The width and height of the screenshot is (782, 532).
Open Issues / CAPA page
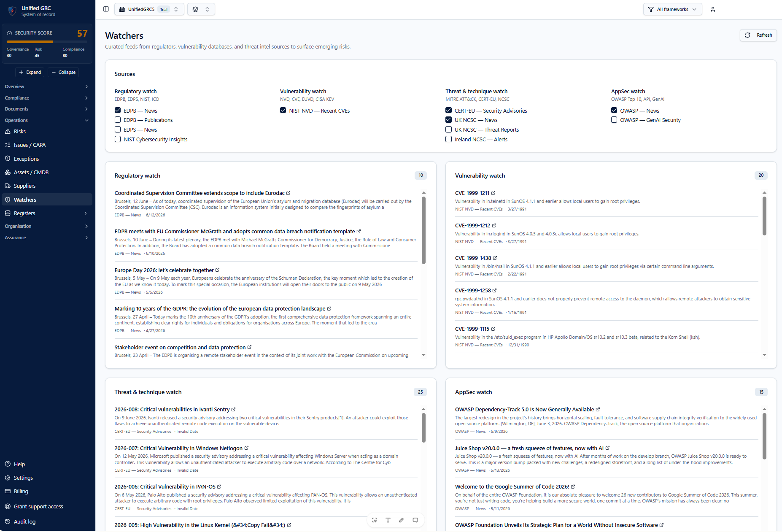pyautogui.click(x=46, y=145)
